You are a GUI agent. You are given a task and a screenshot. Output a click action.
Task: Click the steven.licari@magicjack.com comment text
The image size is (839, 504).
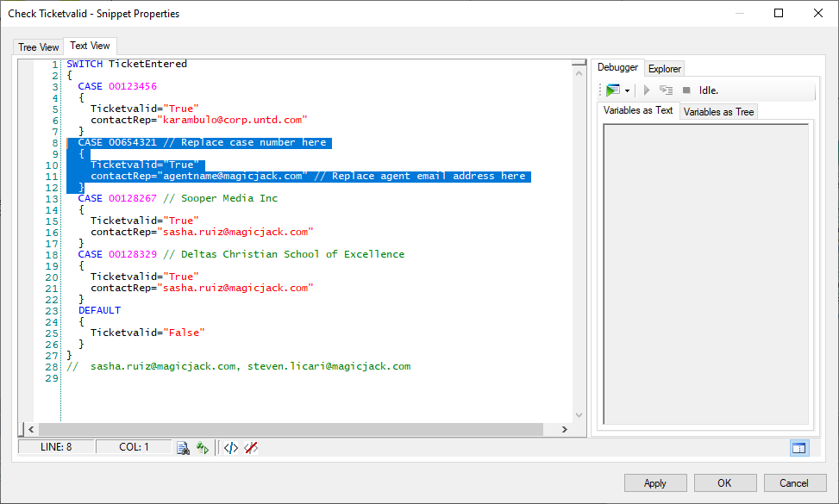[329, 367]
